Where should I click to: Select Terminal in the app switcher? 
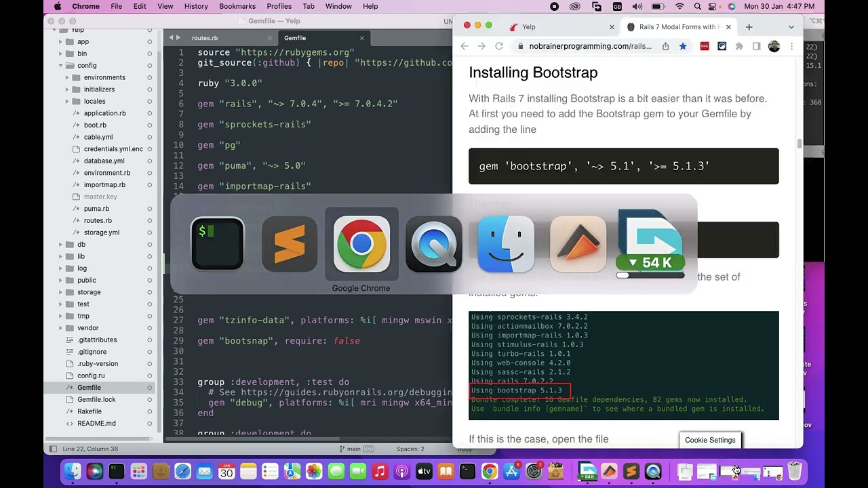coord(217,244)
